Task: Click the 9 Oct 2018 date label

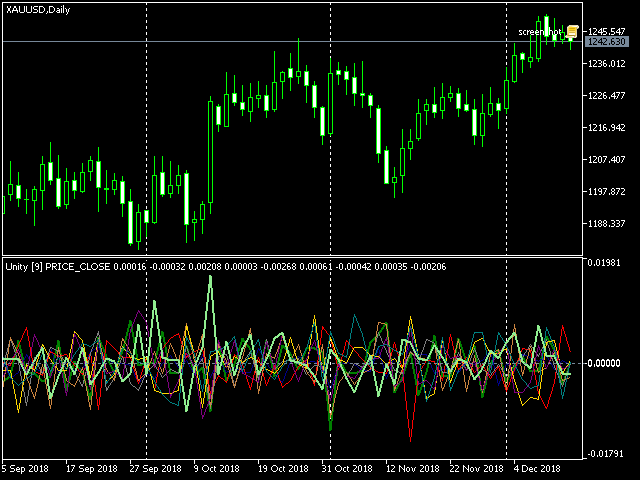Action: [x=216, y=469]
